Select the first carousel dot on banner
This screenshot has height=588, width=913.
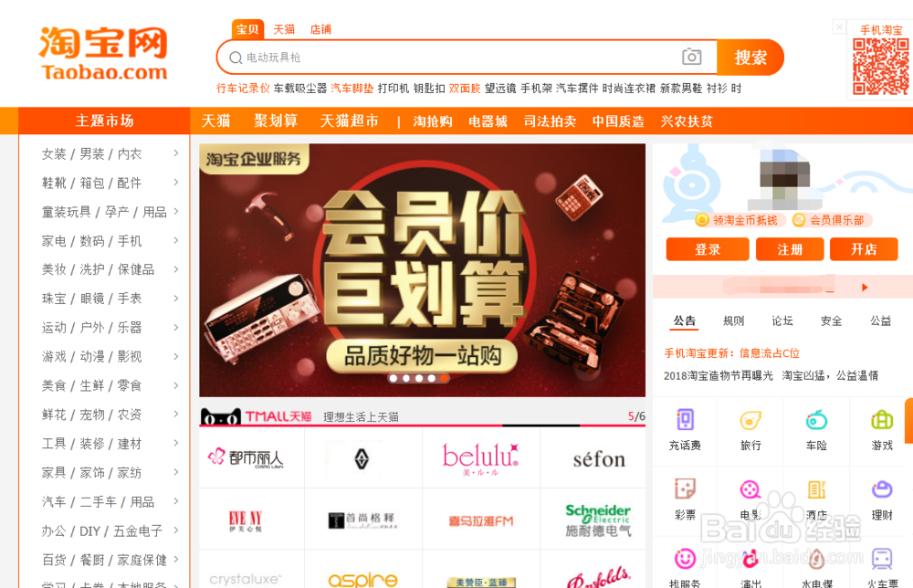394,378
